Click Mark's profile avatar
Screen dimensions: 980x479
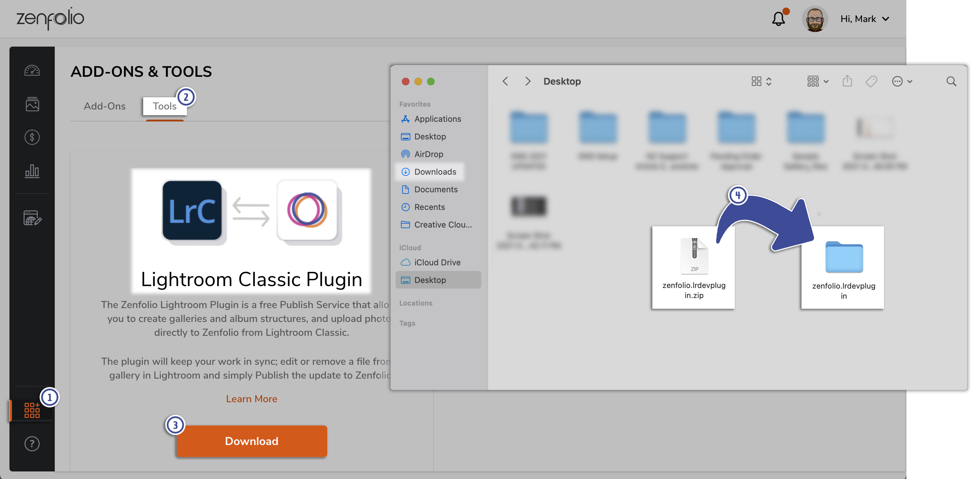(814, 19)
